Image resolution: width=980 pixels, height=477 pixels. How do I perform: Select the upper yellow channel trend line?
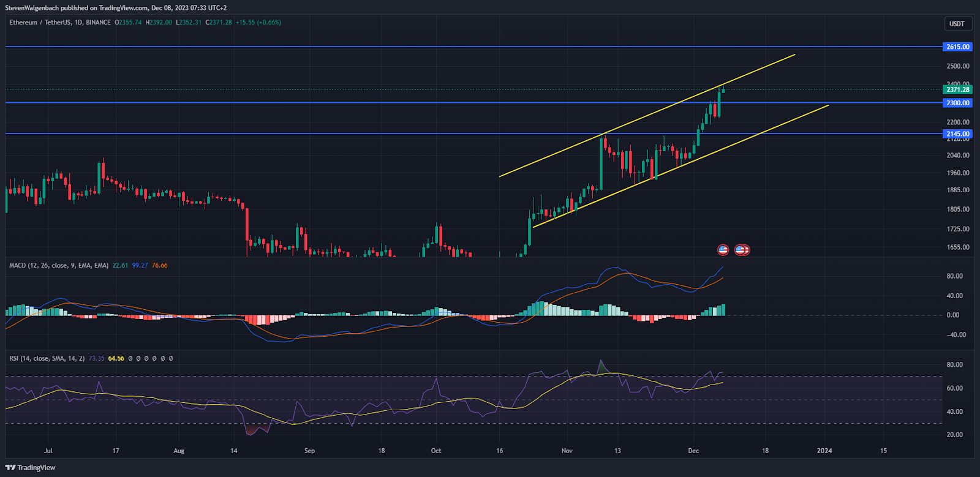[x=647, y=116]
